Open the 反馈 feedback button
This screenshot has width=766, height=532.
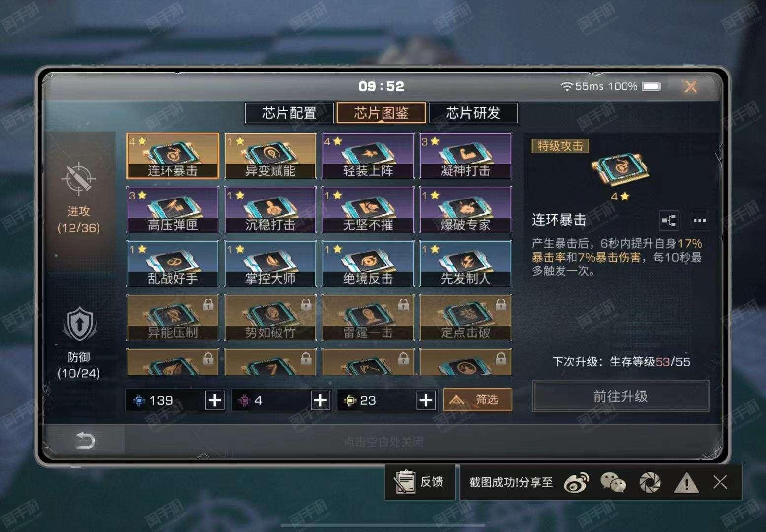click(x=420, y=482)
